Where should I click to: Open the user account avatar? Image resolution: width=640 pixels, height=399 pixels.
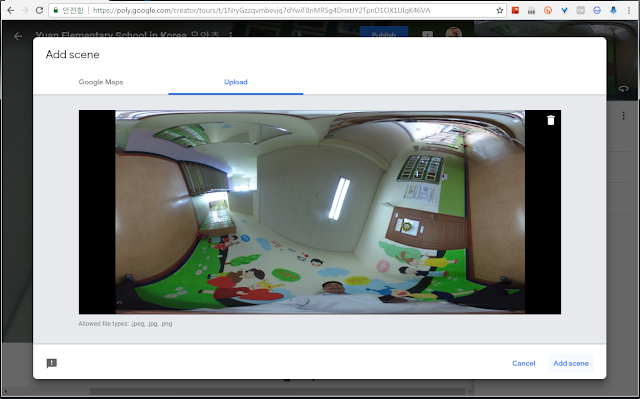(x=453, y=32)
